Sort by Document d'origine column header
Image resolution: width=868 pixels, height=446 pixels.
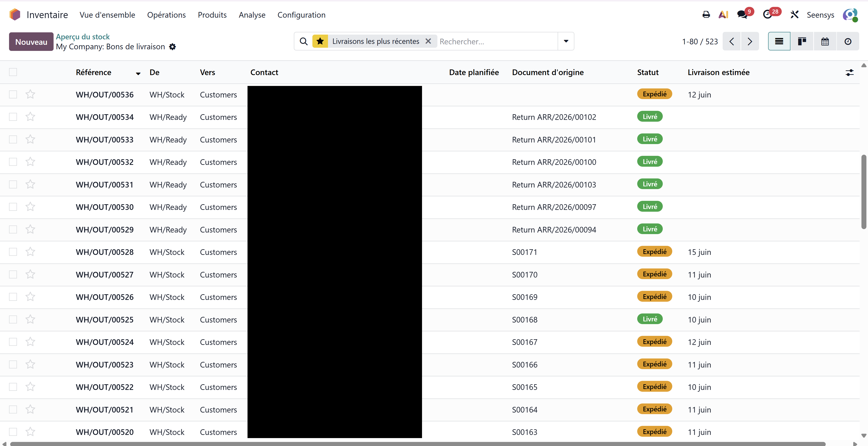[x=547, y=72]
